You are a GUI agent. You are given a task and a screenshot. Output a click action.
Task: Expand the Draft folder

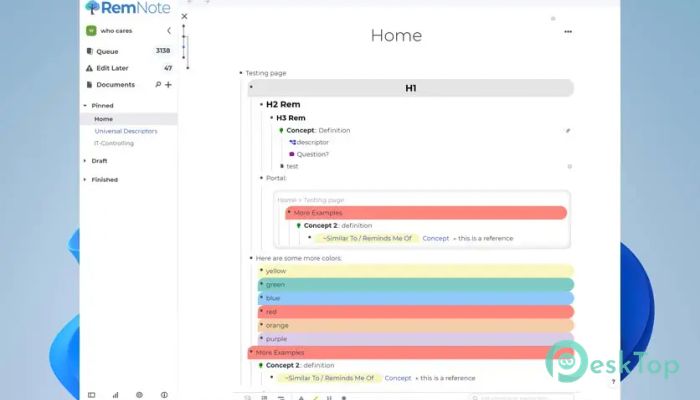85,161
